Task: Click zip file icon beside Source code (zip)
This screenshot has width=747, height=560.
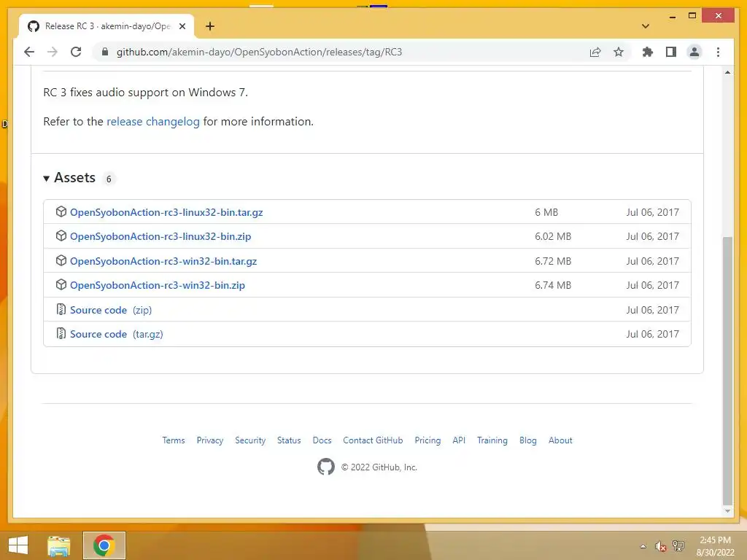Action: click(x=61, y=309)
